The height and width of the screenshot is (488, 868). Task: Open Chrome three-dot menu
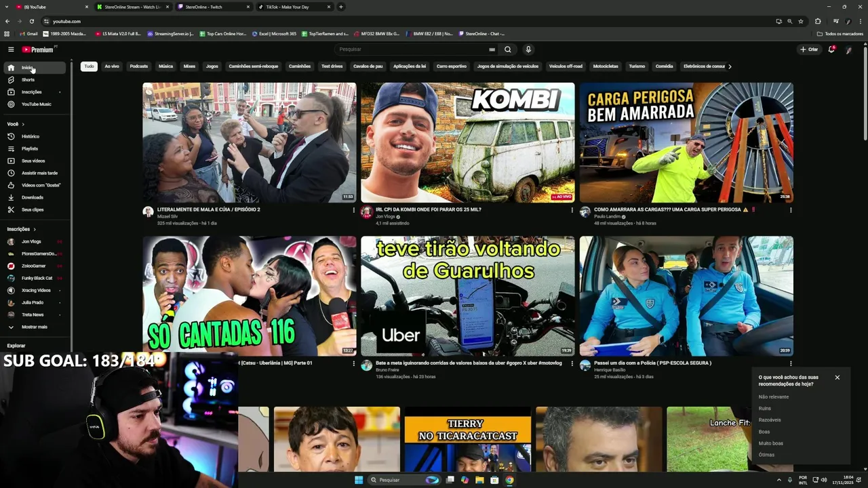[860, 21]
